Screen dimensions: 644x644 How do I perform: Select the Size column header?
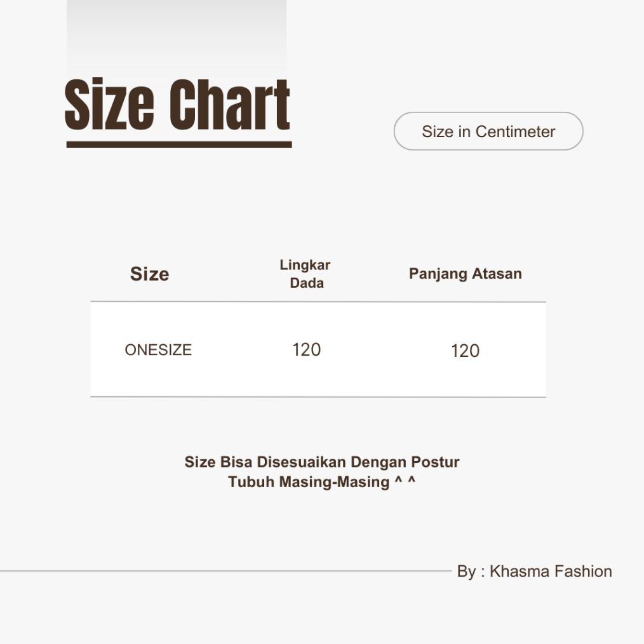[149, 274]
